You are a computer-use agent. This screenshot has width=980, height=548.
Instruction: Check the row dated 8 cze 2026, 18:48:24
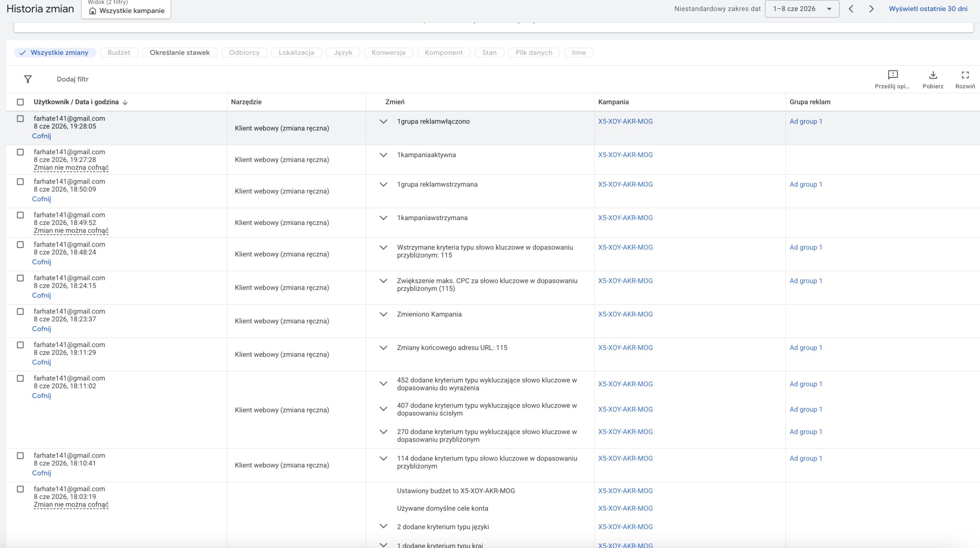point(20,245)
